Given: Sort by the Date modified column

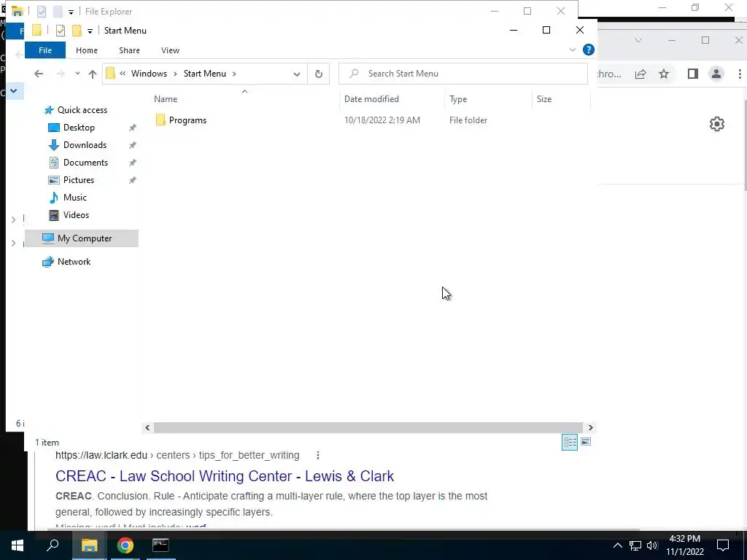Looking at the screenshot, I should click(x=371, y=99).
